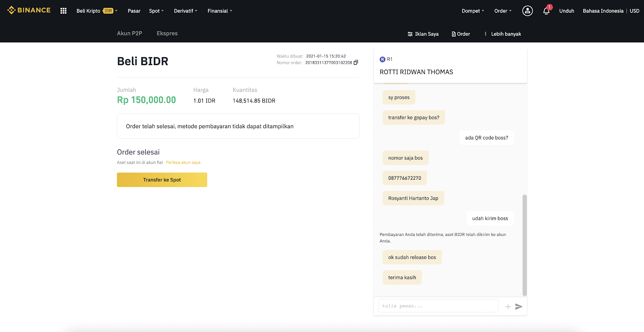644x332 pixels.
Task: Switch to the Akun P2P tab
Action: 130,33
